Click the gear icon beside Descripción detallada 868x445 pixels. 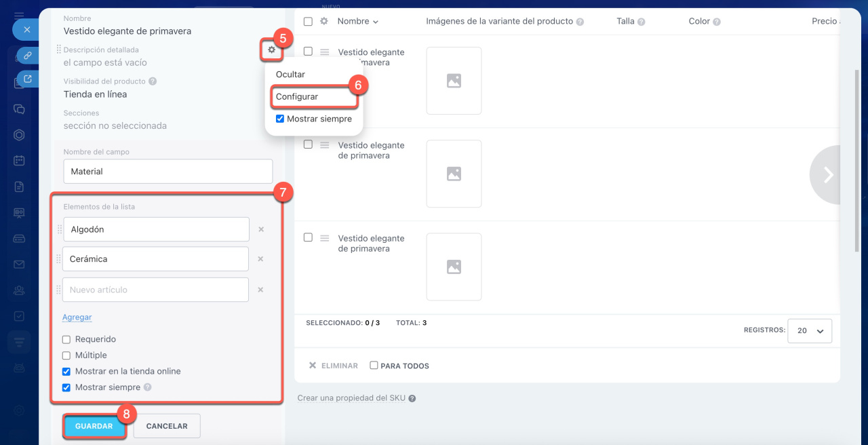pyautogui.click(x=271, y=50)
